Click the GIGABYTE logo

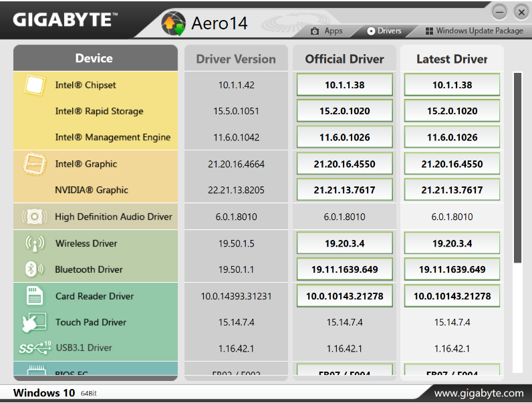point(65,19)
